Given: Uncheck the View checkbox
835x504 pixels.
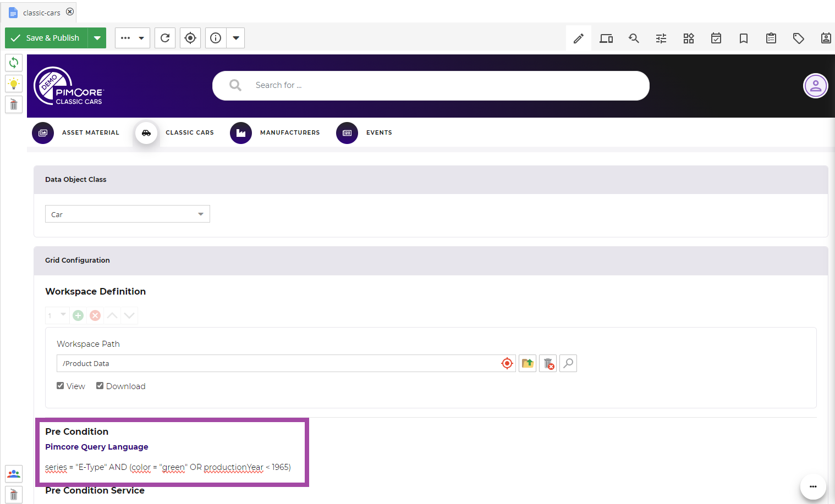Looking at the screenshot, I should click(x=60, y=385).
